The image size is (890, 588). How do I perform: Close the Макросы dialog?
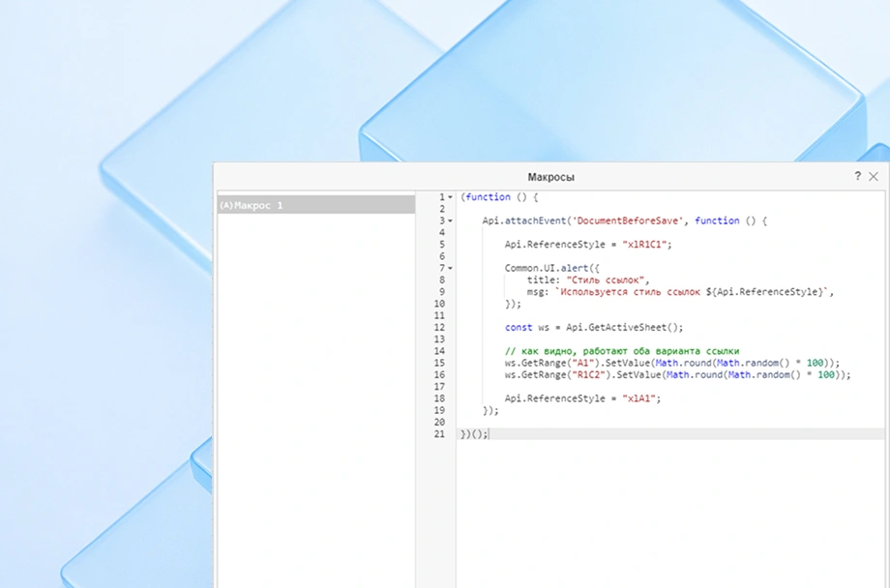pos(874,177)
